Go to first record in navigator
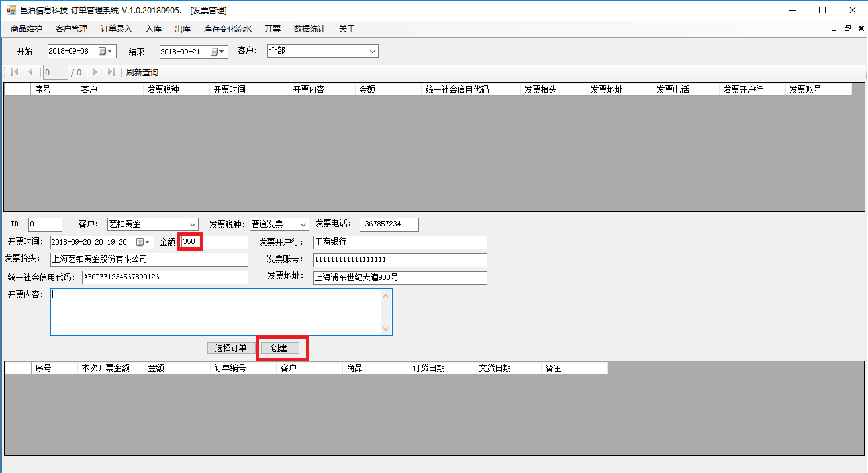 [15, 72]
